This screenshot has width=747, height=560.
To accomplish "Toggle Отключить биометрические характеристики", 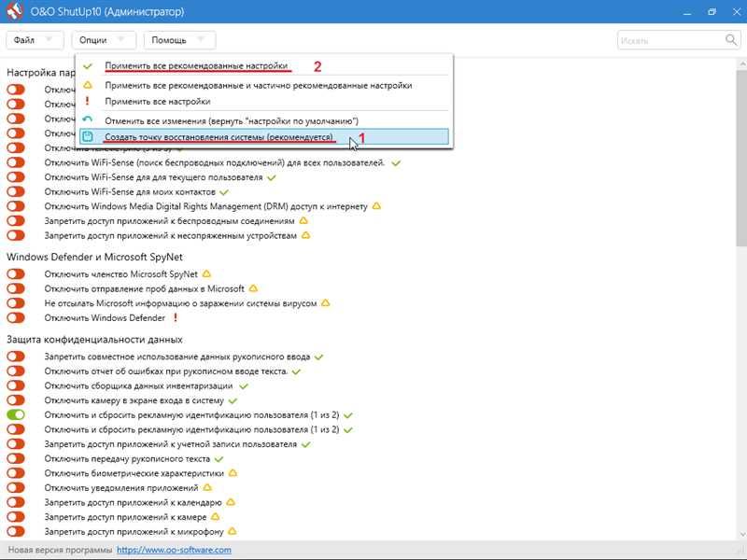I will pyautogui.click(x=16, y=473).
